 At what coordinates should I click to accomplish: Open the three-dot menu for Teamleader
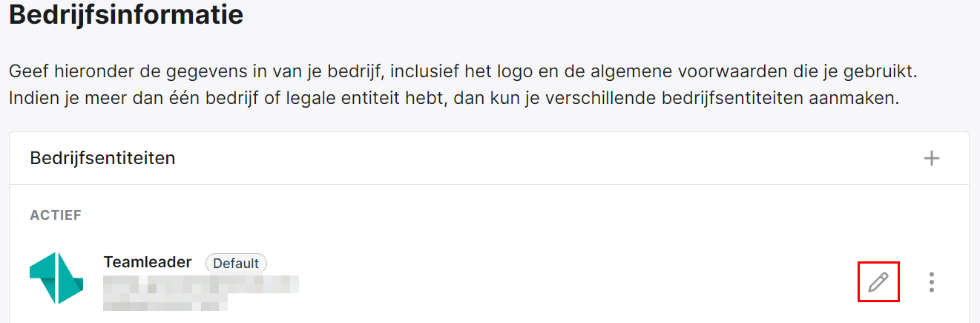click(932, 282)
